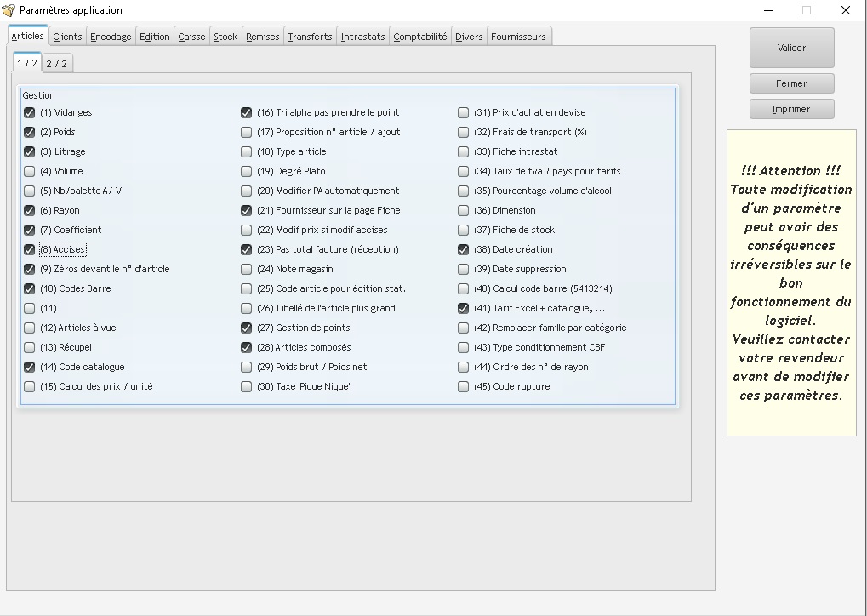
Task: Uncheck the Vidanges checkbox
Action: coord(30,112)
